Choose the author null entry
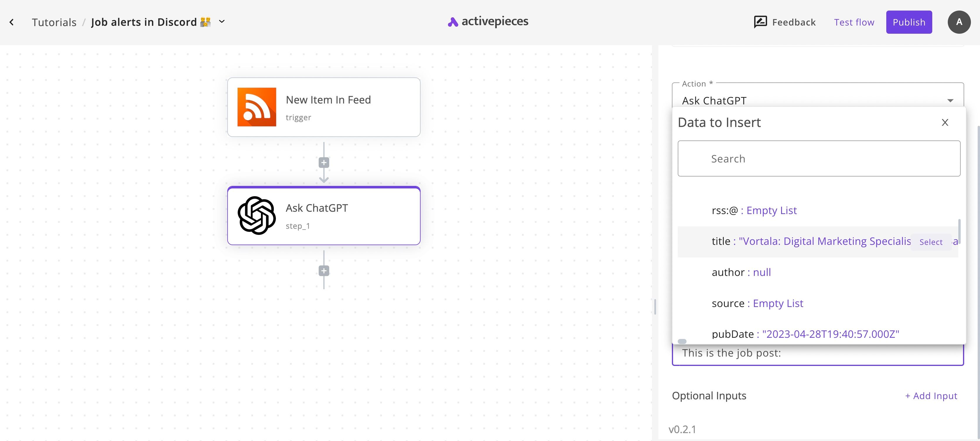The height and width of the screenshot is (441, 980). 818,273
